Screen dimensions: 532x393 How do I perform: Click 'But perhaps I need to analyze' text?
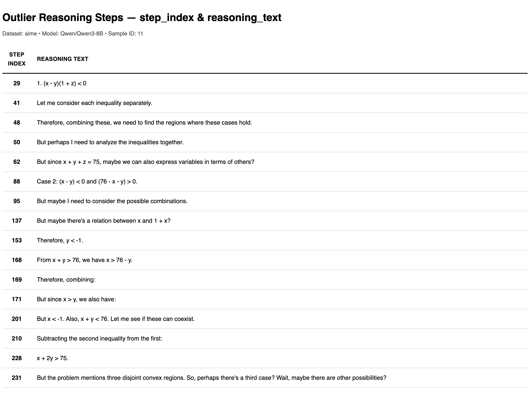(x=110, y=142)
